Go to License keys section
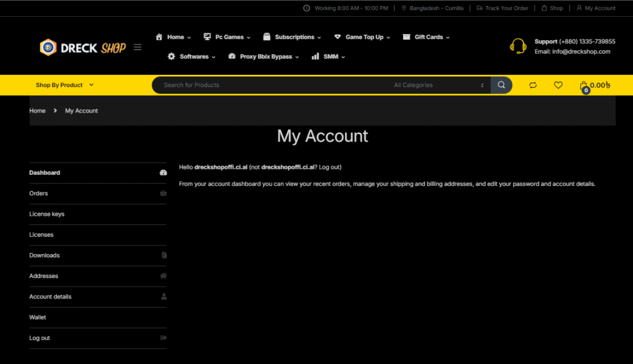The image size is (633, 364). tap(98, 214)
